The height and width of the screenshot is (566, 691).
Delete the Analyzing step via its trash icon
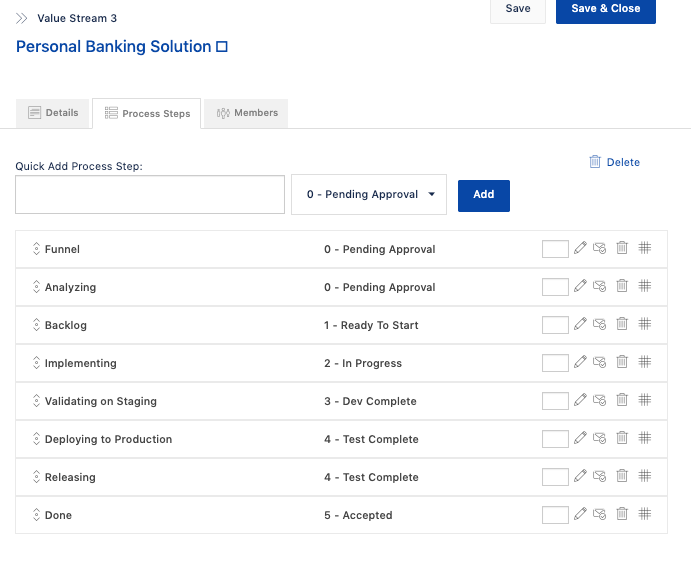(622, 286)
